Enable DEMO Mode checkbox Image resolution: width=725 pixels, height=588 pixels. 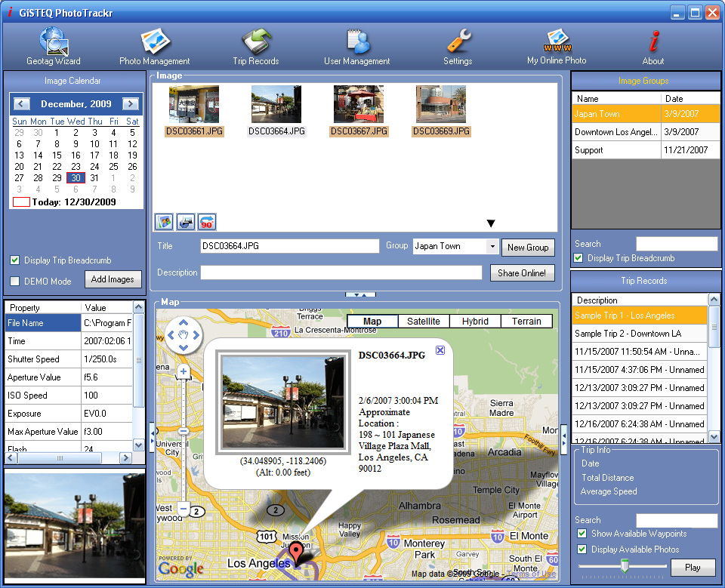15,281
